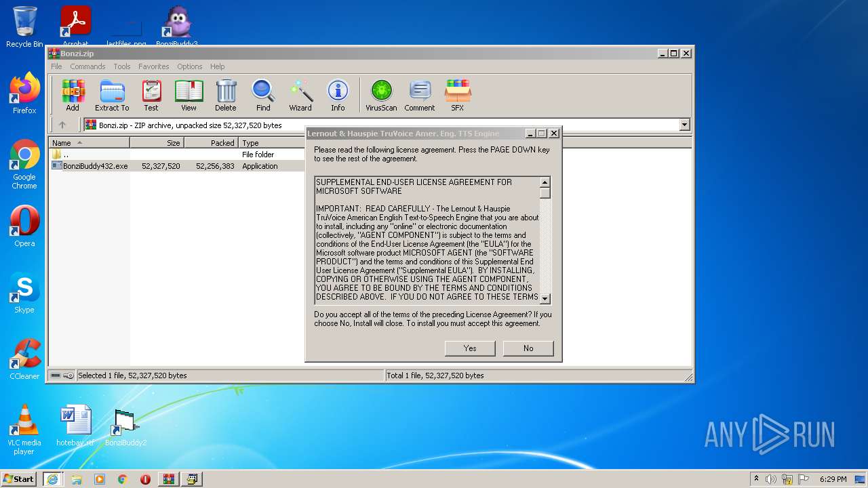Open the Acrobat desktop shortcut

(76, 27)
